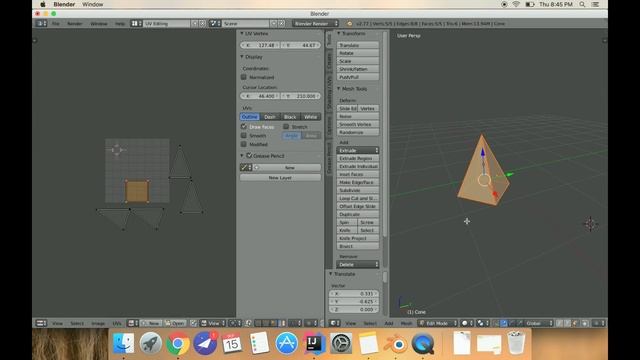640x360 pixels.
Task: Open the macOS Window menu
Action: pyautogui.click(x=93, y=4)
